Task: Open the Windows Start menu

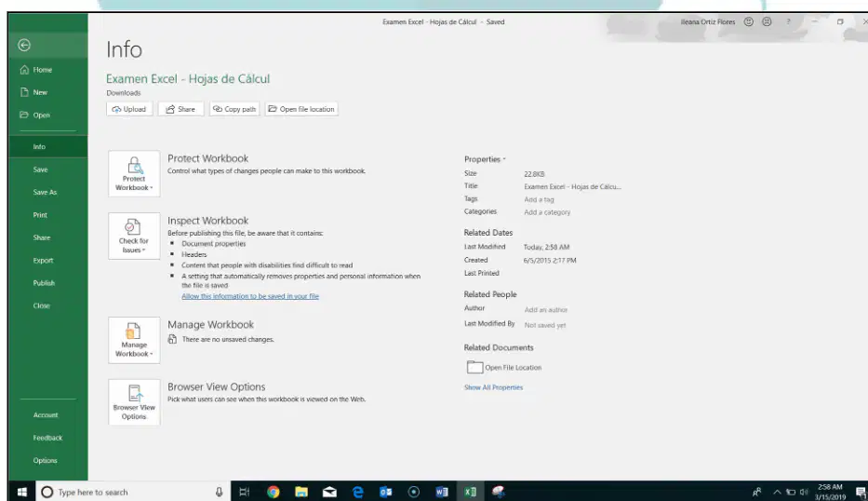Action: pos(22,492)
